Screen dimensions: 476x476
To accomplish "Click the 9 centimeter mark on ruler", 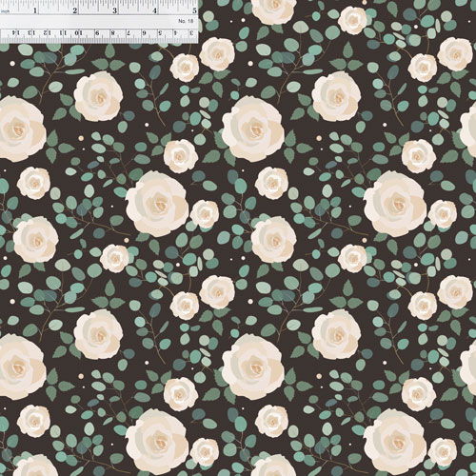I will (97, 32).
